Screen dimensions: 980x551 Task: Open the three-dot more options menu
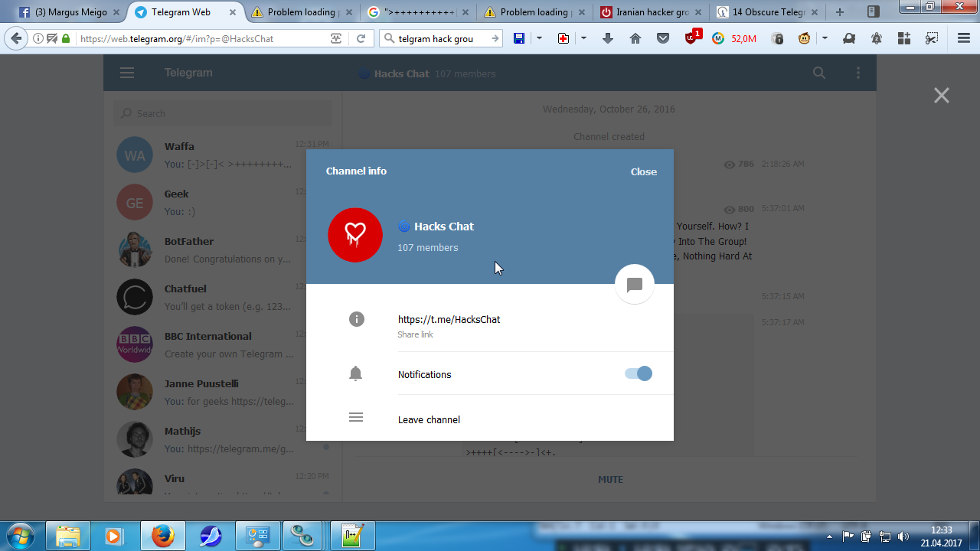coord(858,73)
